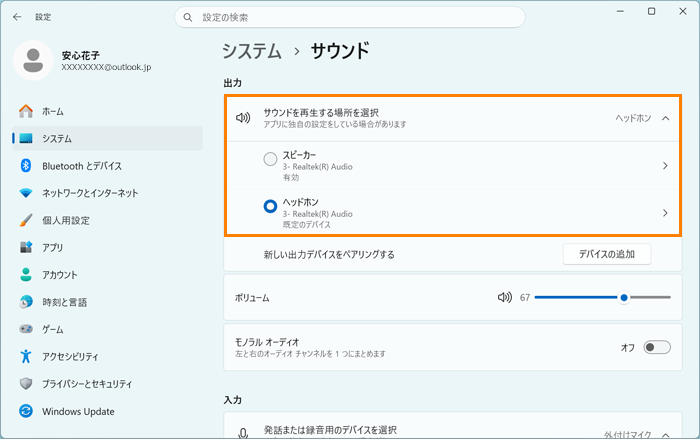Go back with the arrow icon
This screenshot has height=439, width=700.
[x=17, y=17]
